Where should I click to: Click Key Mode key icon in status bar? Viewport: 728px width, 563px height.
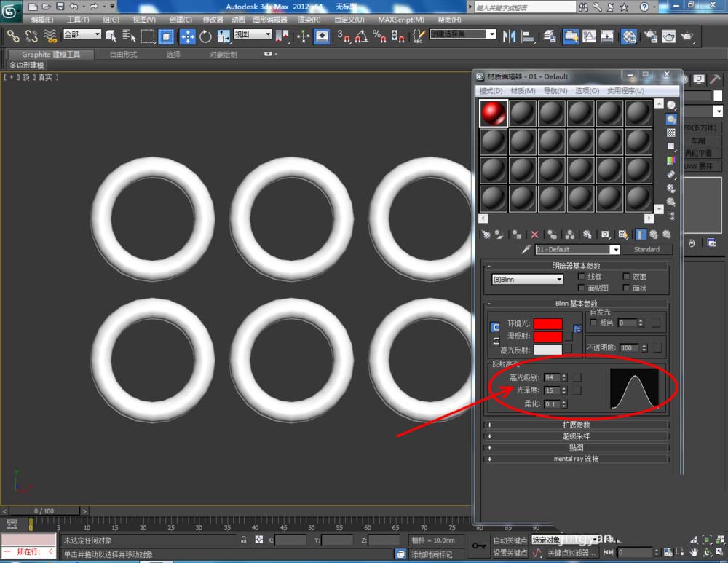(x=479, y=546)
